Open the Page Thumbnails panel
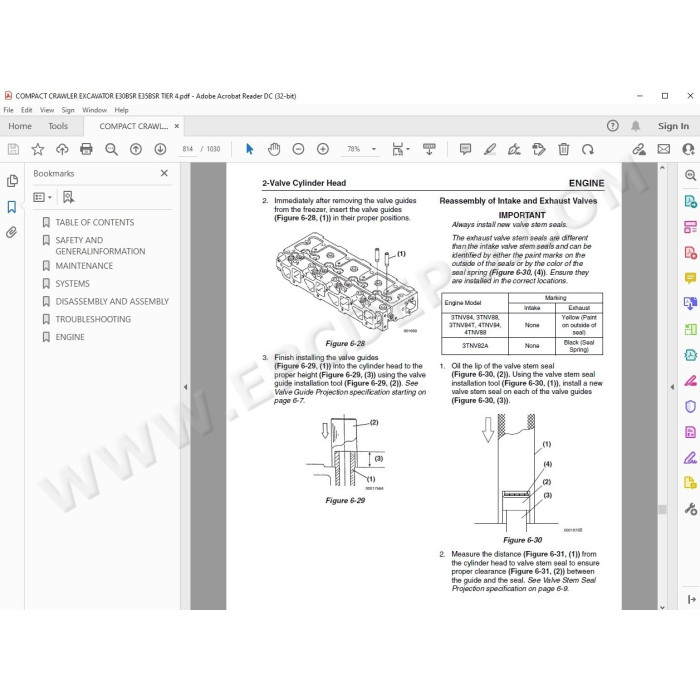The height and width of the screenshot is (700, 700). pyautogui.click(x=12, y=181)
